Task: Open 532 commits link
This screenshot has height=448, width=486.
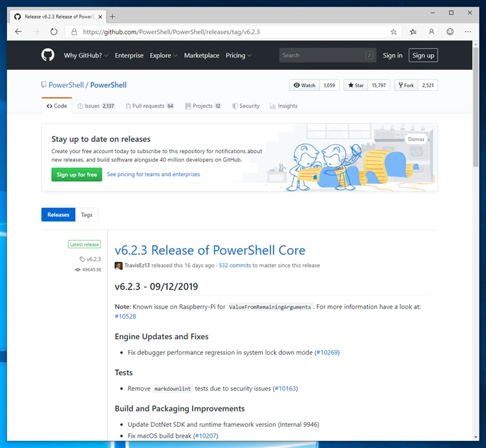Action: tap(235, 266)
